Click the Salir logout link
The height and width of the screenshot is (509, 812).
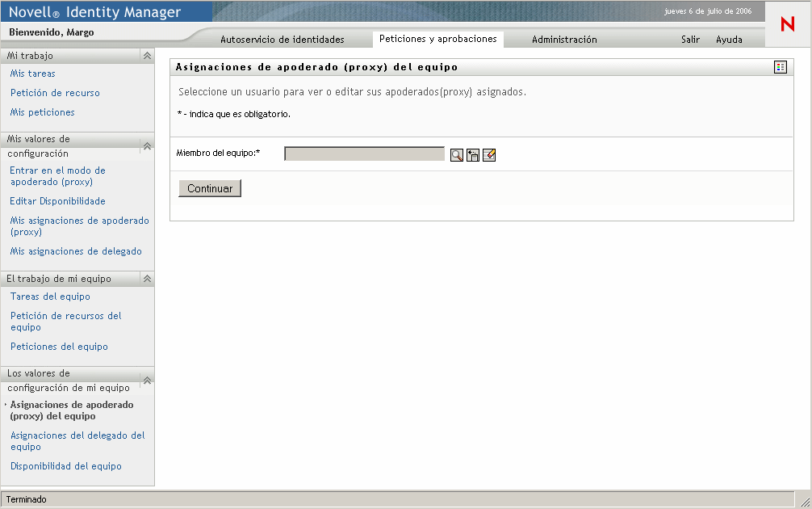[x=690, y=40]
